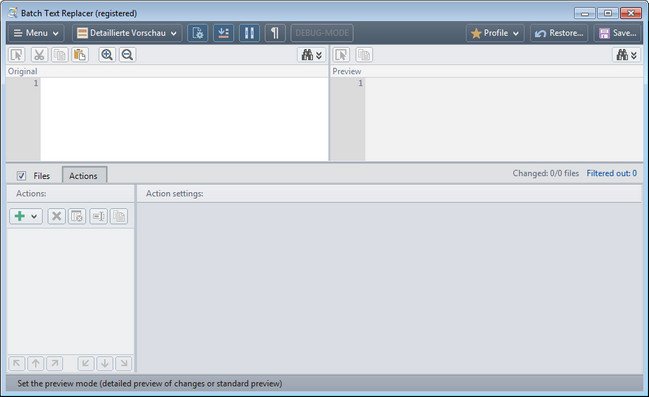Toggle the paragraph marks (¶) icon
Screen dimensions: 649x397
click(x=275, y=33)
